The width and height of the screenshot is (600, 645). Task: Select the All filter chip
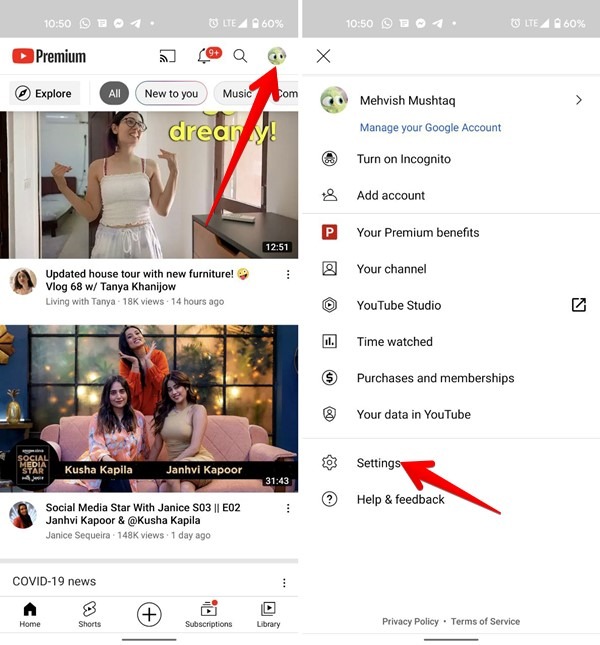click(114, 93)
